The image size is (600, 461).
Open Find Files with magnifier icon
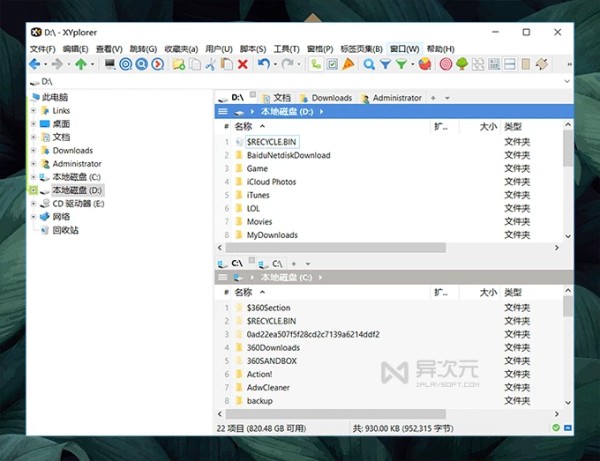[x=369, y=64]
